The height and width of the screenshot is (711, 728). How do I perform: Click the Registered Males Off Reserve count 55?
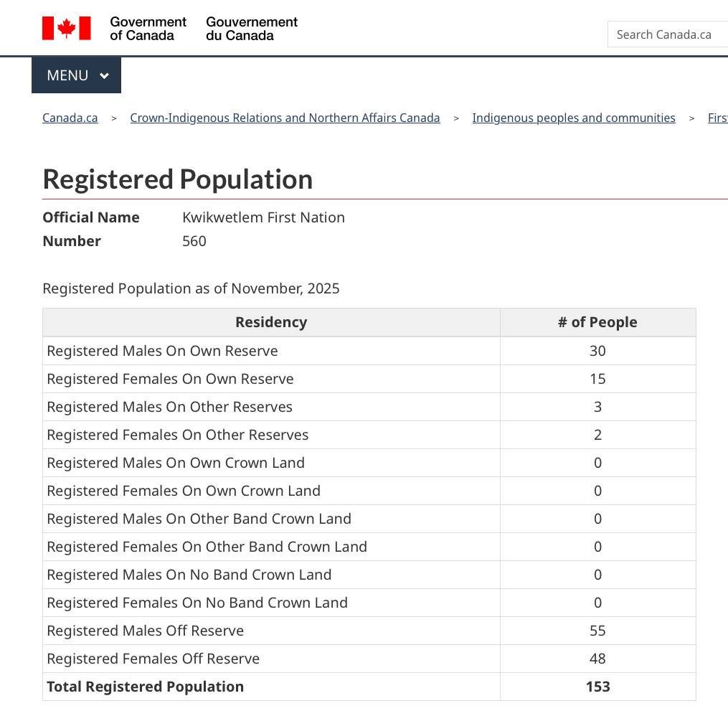coord(597,631)
